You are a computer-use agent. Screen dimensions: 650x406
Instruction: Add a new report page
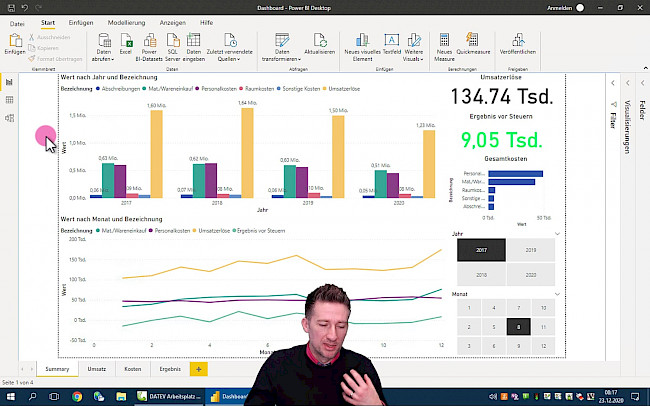199,369
